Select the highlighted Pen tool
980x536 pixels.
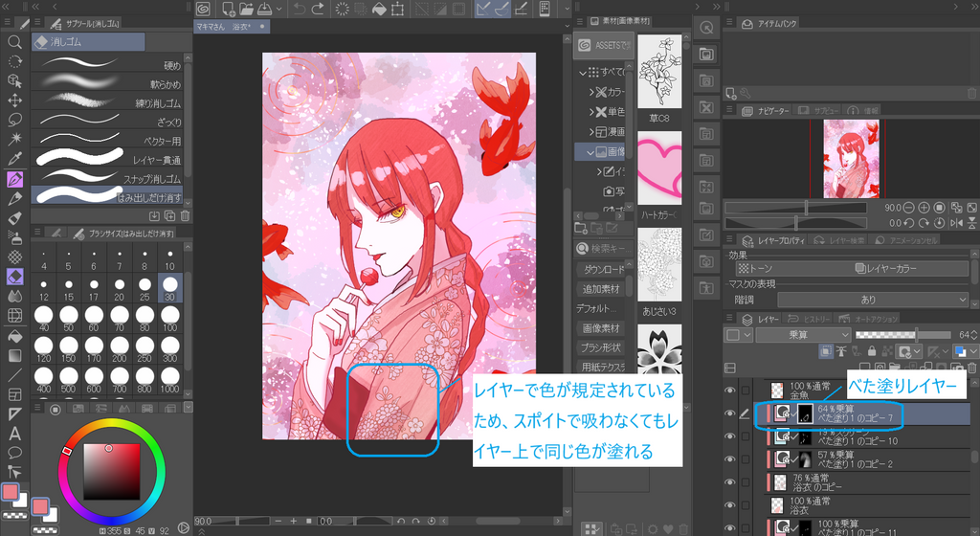tap(15, 179)
